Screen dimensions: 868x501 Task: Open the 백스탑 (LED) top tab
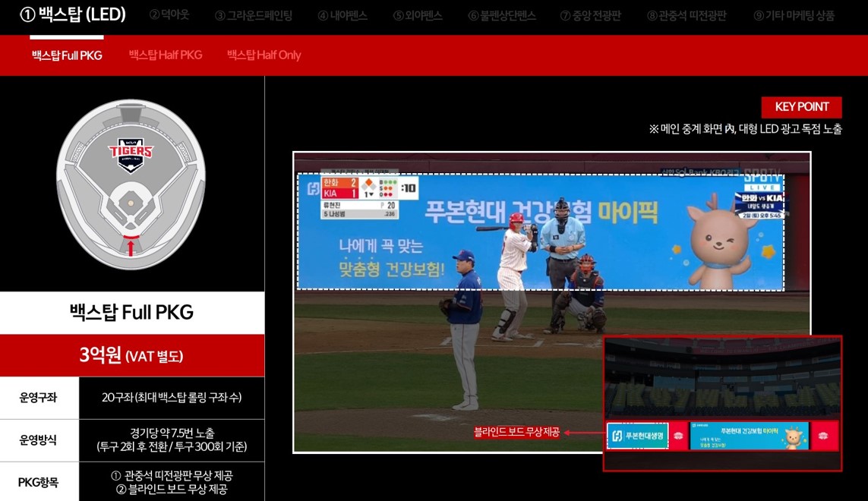(73, 14)
